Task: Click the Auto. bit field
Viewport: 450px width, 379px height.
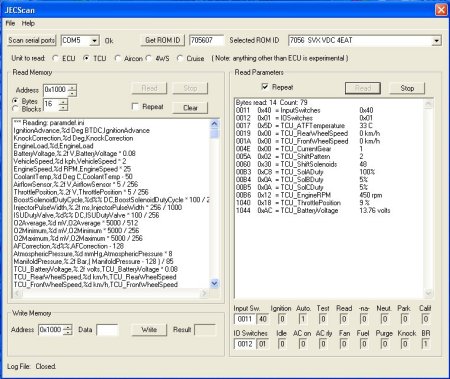Action: coord(303,319)
